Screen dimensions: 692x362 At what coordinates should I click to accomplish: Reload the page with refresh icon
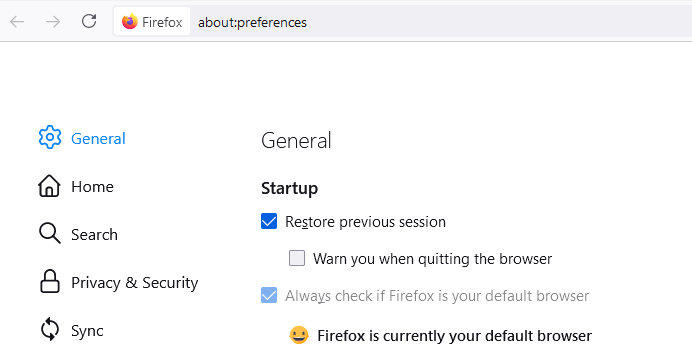point(89,21)
